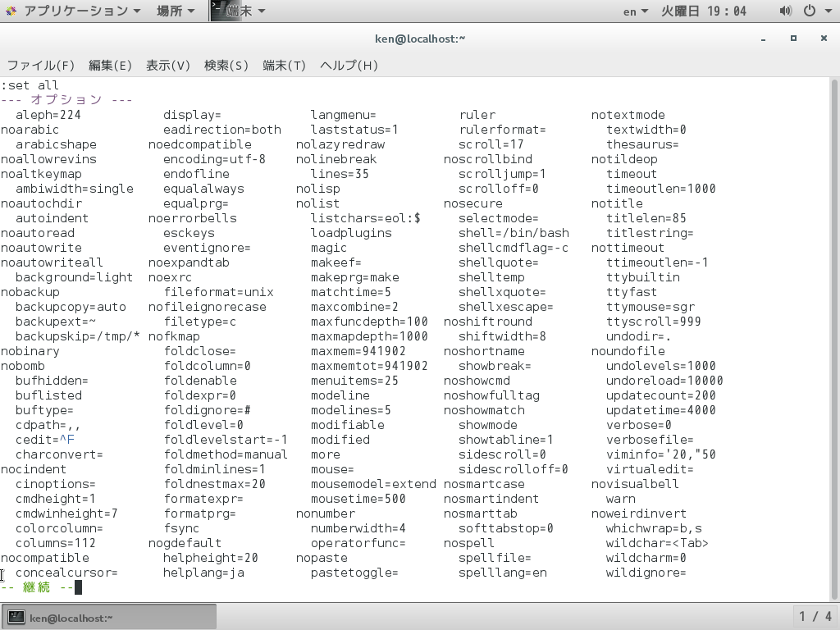
Task: Click the 'noexpandtab' option text
Action: coord(189,262)
